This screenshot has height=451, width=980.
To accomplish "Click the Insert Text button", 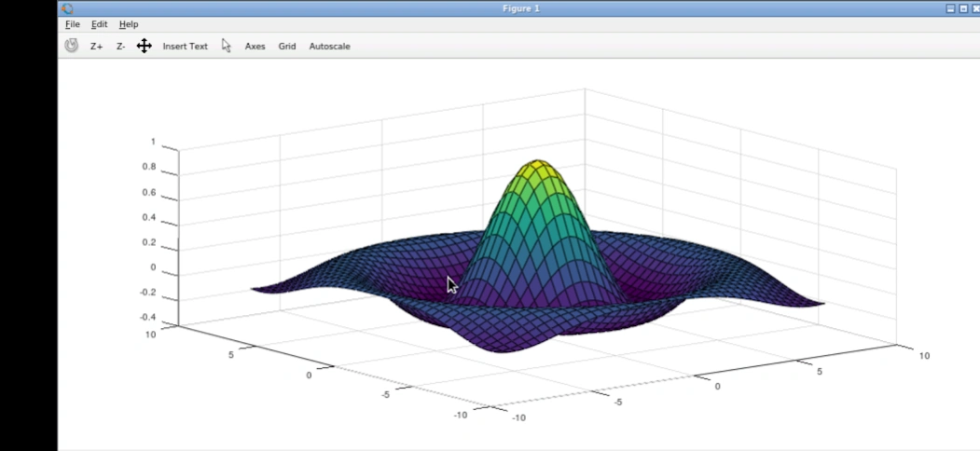I will click(185, 46).
